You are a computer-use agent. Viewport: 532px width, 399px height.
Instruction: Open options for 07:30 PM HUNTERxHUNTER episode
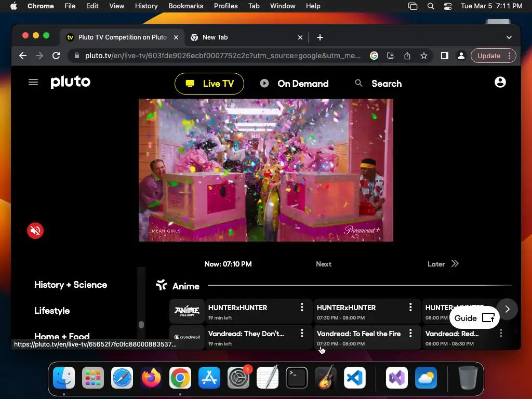pyautogui.click(x=410, y=308)
